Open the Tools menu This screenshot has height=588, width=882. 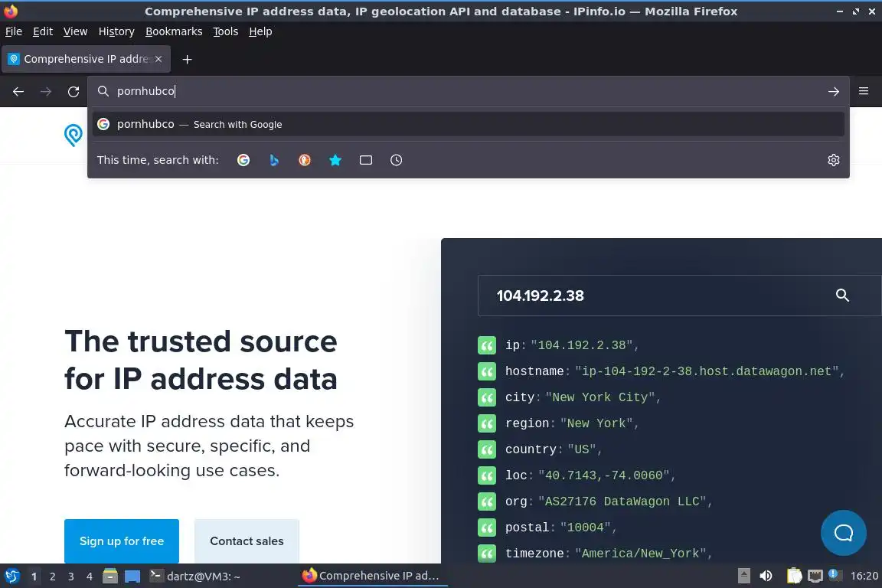[x=226, y=31]
